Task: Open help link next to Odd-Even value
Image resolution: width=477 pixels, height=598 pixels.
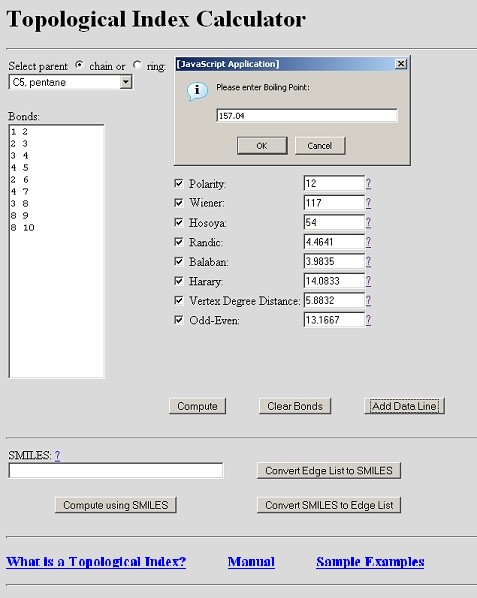Action: click(368, 320)
